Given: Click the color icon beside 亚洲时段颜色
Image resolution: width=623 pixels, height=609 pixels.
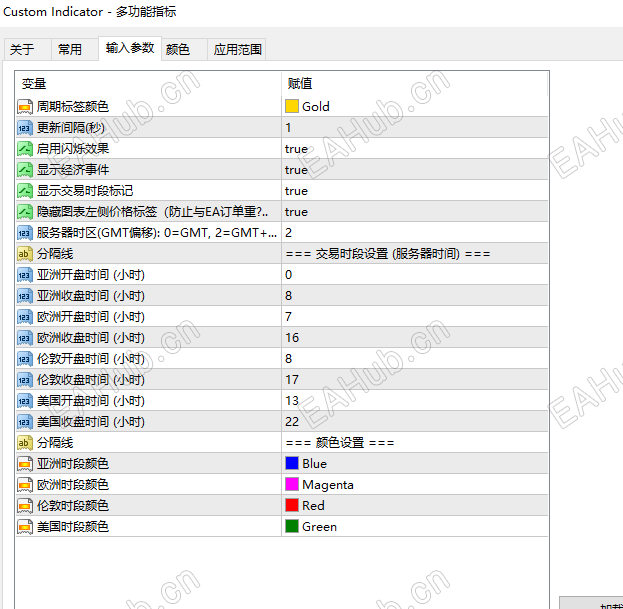Looking at the screenshot, I should tap(25, 464).
